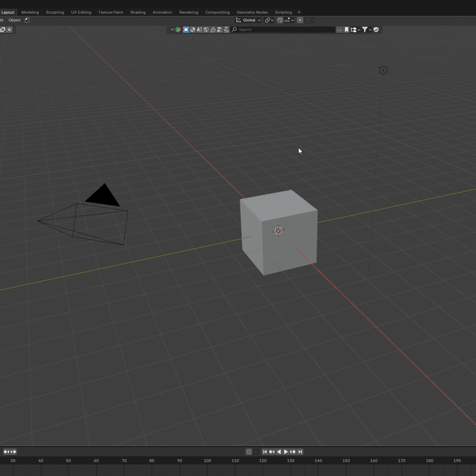
Task: Open the funnel filter dropdown
Action: [367, 30]
